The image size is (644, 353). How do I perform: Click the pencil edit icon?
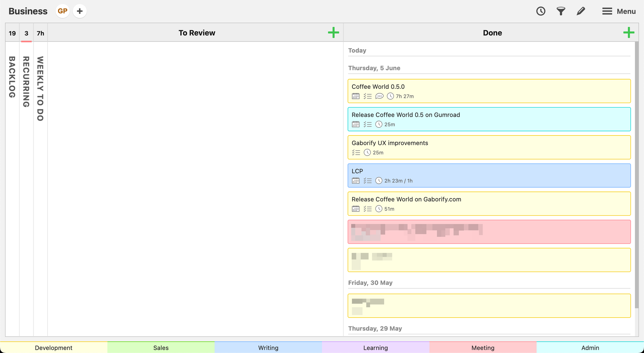(581, 11)
